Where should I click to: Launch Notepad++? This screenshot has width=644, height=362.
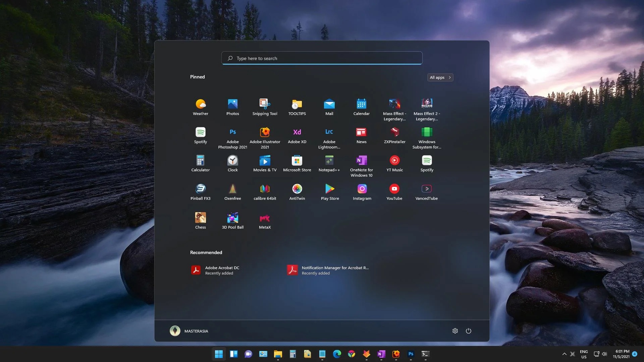(329, 164)
